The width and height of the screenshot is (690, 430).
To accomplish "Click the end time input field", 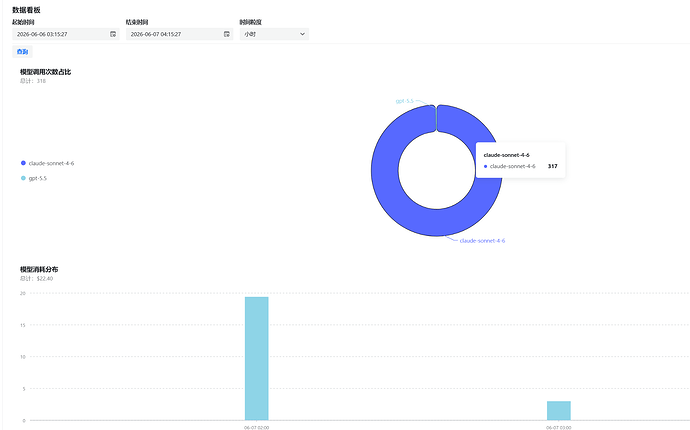I will 179,34.
